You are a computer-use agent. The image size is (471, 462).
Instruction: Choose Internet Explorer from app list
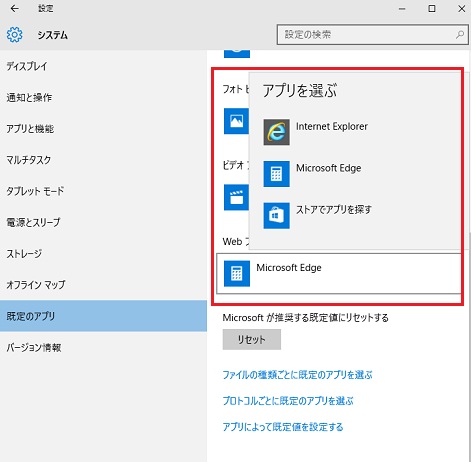(x=355, y=132)
